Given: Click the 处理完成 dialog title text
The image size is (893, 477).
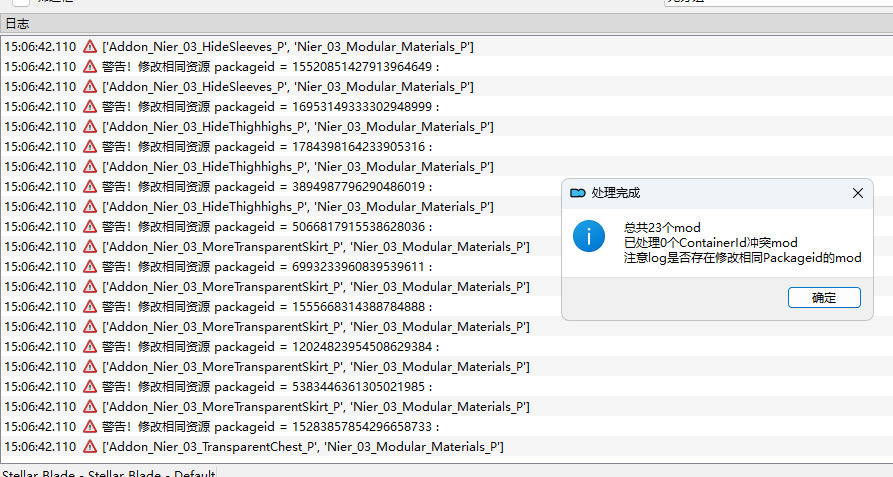Looking at the screenshot, I should point(616,193).
